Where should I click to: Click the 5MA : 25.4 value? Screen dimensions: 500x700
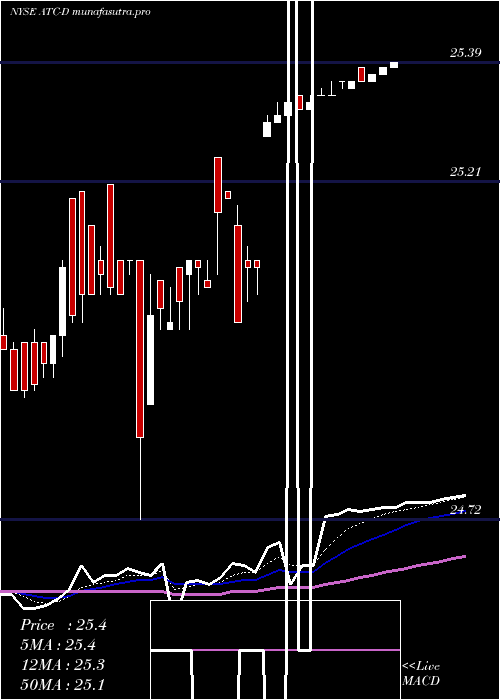pos(58,645)
